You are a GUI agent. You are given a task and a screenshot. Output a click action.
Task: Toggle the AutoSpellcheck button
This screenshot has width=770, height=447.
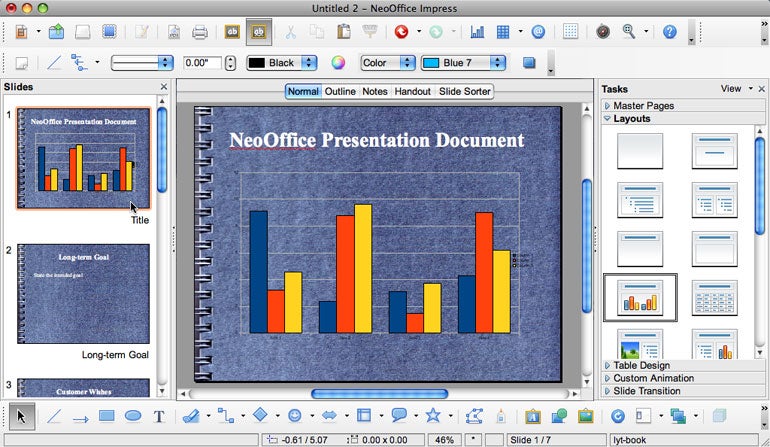[x=258, y=32]
